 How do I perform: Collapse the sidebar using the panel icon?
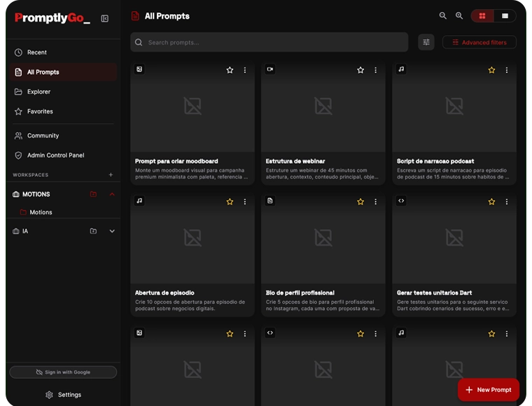pyautogui.click(x=104, y=18)
